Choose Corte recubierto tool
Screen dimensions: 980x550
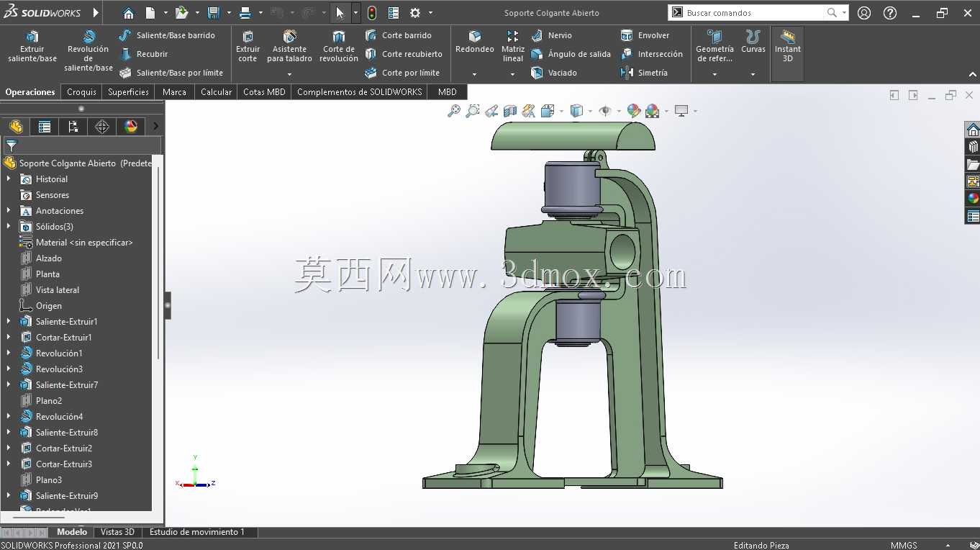pos(404,54)
